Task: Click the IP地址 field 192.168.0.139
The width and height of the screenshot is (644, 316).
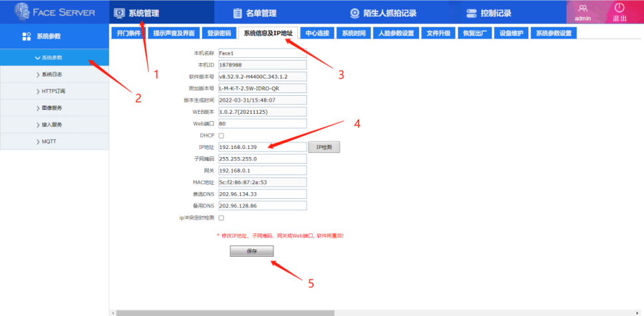Action: point(262,147)
